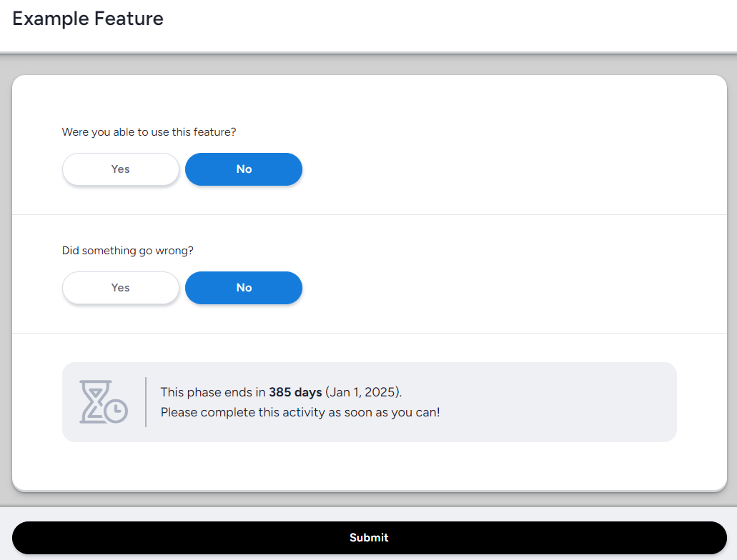Click the "(Jan 1, 2025)" date text
The width and height of the screenshot is (737, 560).
(x=363, y=392)
